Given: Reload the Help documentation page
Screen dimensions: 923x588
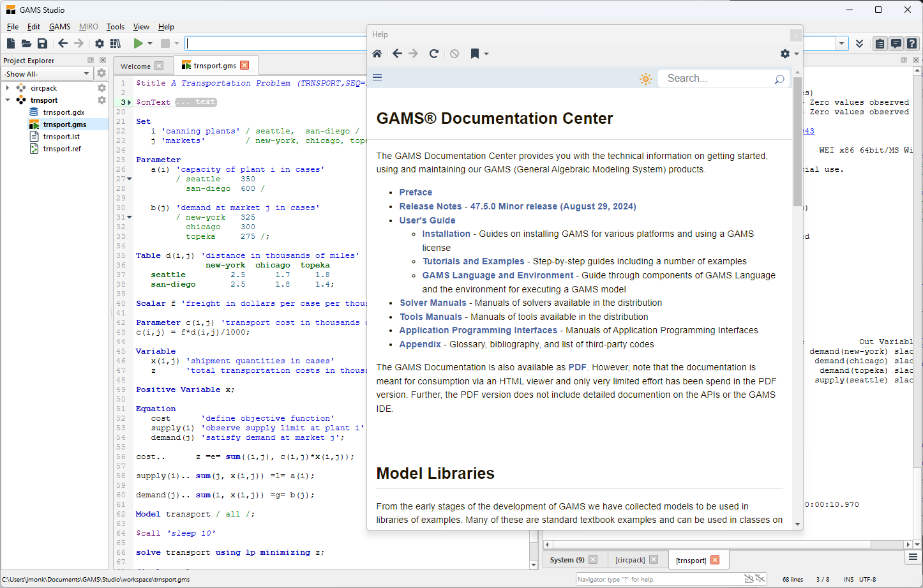Looking at the screenshot, I should tap(434, 54).
